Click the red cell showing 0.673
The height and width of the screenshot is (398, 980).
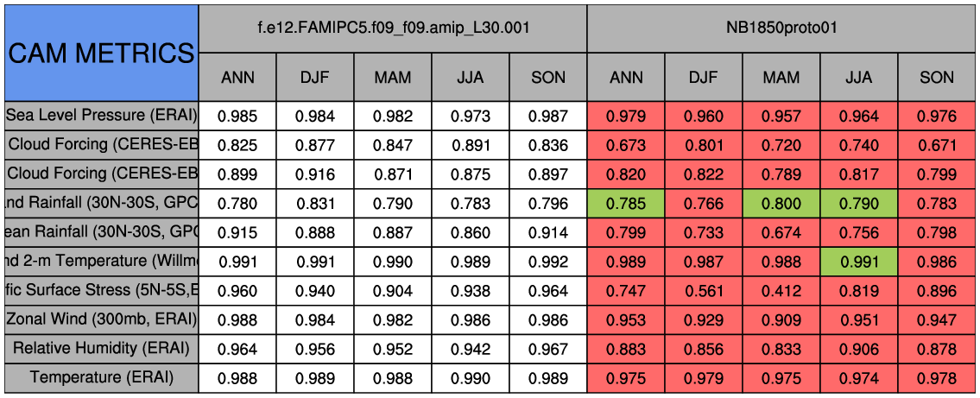point(626,145)
